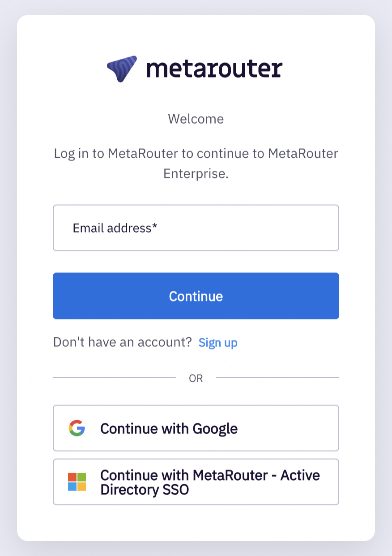Click the divider line right of OR
The image size is (392, 556).
277,378
